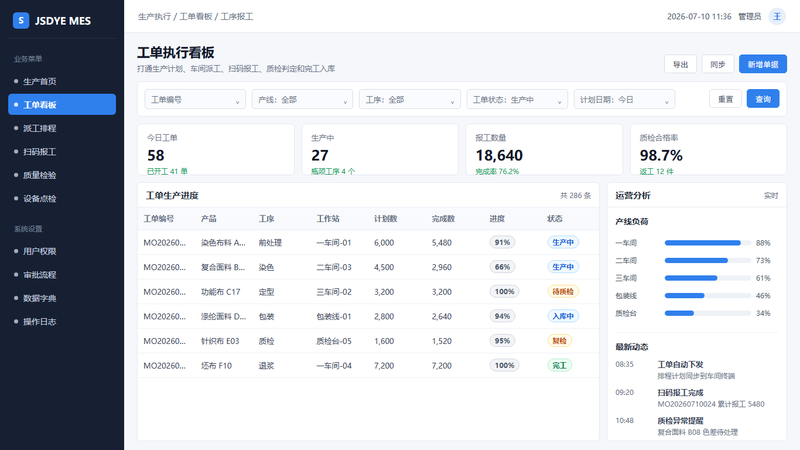Click the 重置 filter button
The height and width of the screenshot is (450, 800).
tap(726, 99)
